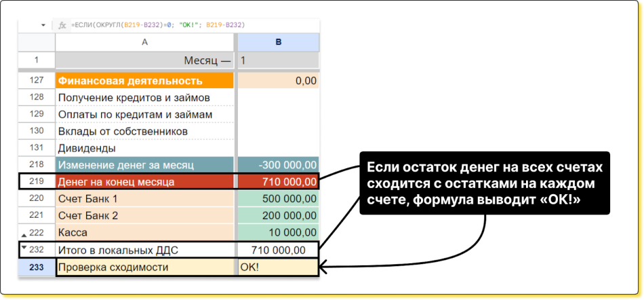The image size is (644, 300).
Task: Select column A header
Action: click(x=144, y=42)
